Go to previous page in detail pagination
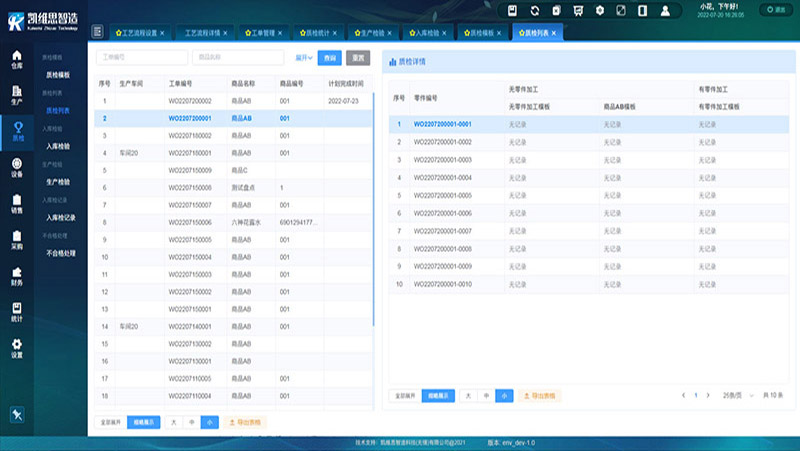Viewport: 800px width, 451px height. click(x=684, y=395)
